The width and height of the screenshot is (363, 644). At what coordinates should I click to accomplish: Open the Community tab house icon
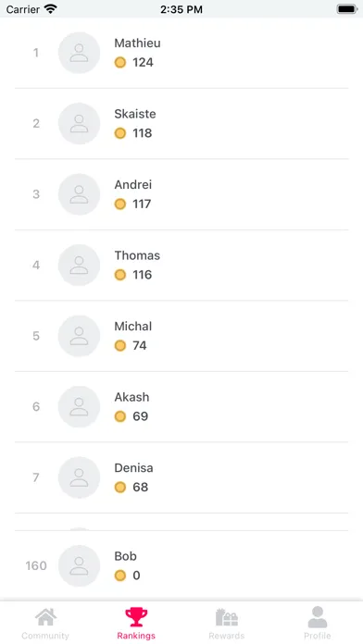45,617
